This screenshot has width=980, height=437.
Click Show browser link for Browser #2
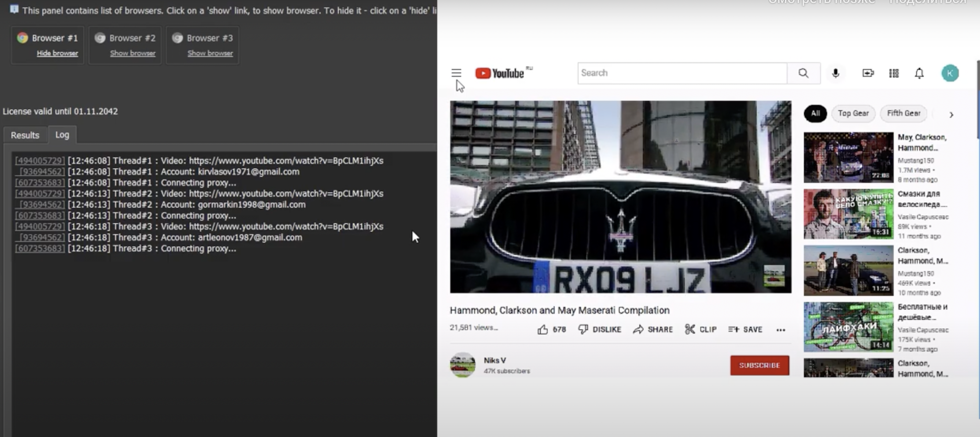tap(133, 53)
